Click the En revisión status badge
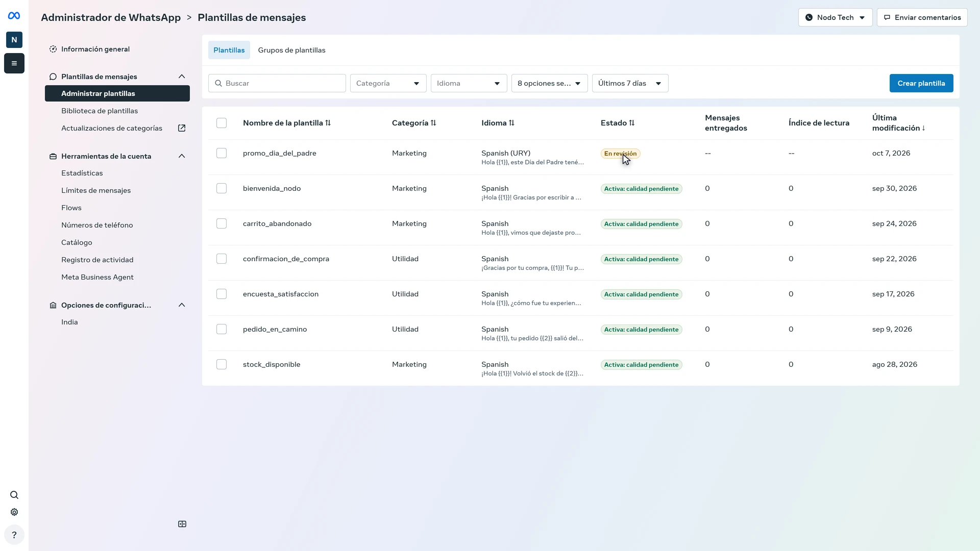980x551 pixels. pos(621,154)
